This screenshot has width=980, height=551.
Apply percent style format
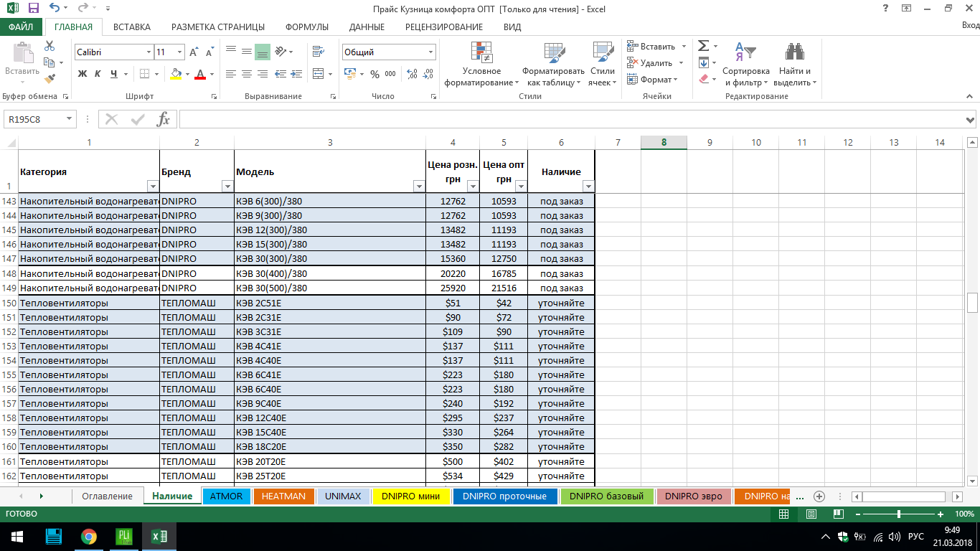[374, 74]
